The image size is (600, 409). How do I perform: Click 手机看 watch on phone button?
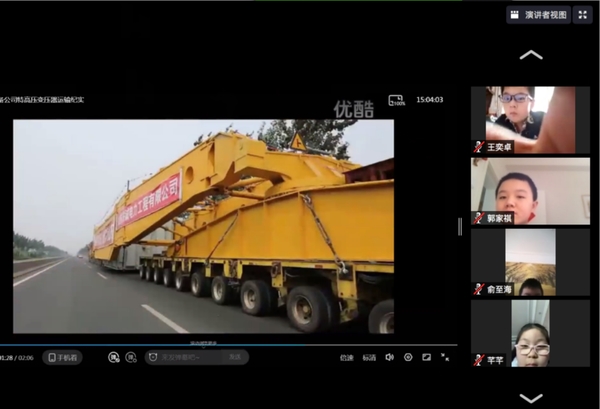pyautogui.click(x=62, y=357)
